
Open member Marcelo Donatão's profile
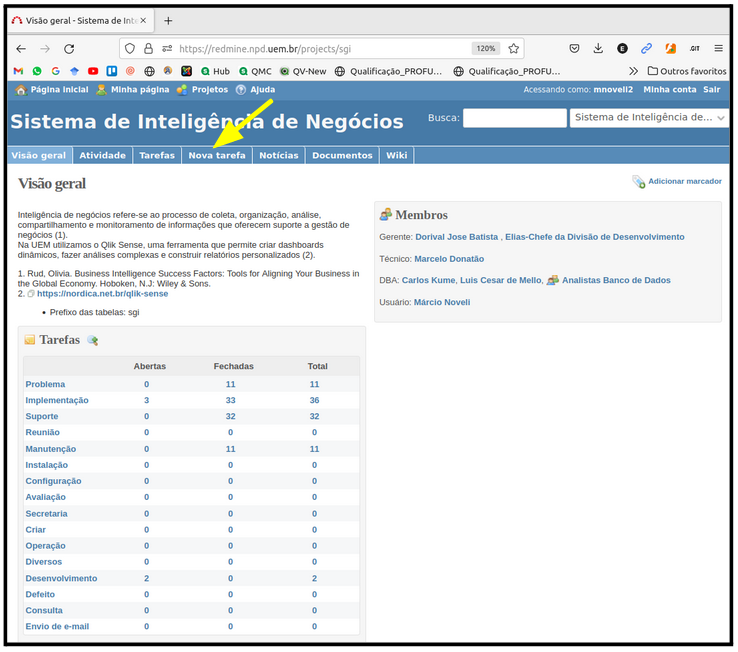click(449, 259)
